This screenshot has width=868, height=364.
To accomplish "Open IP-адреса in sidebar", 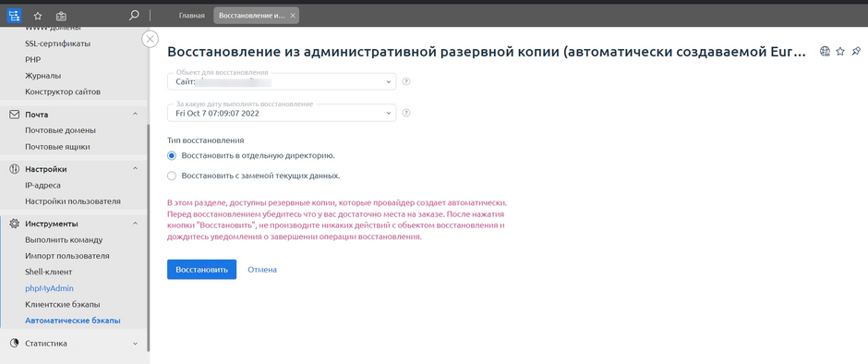I will (42, 185).
